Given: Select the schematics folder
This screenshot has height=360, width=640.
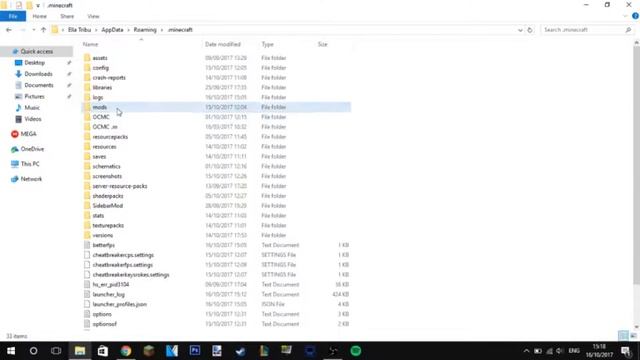Looking at the screenshot, I should coord(107,166).
